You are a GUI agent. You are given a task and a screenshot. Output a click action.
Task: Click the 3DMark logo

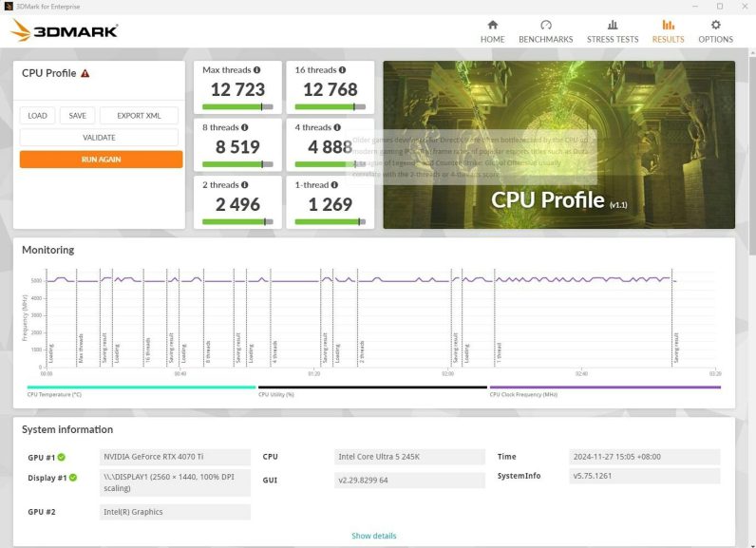(64, 30)
